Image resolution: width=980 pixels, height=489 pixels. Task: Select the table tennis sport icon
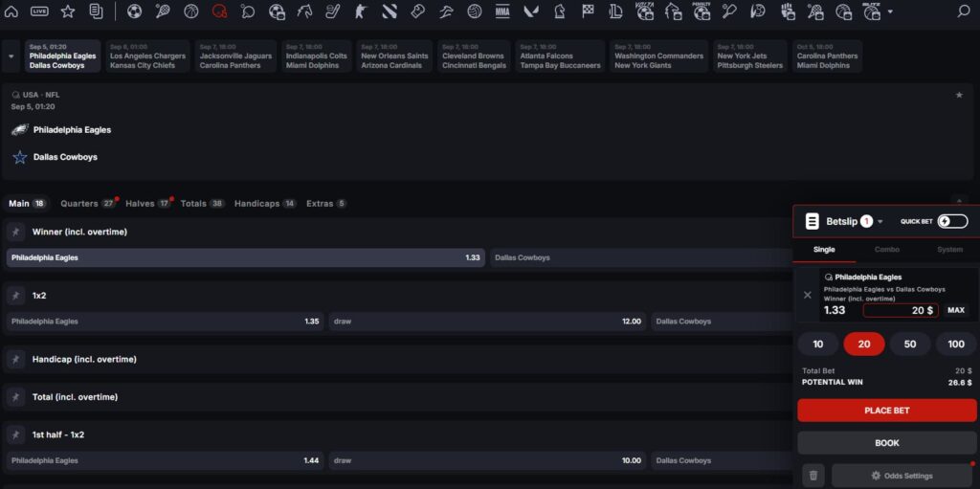click(x=248, y=11)
